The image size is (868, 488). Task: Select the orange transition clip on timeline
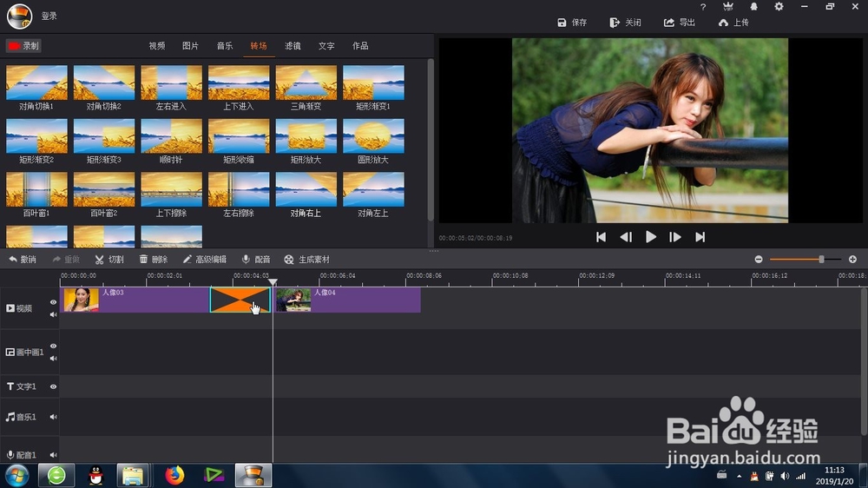click(240, 300)
